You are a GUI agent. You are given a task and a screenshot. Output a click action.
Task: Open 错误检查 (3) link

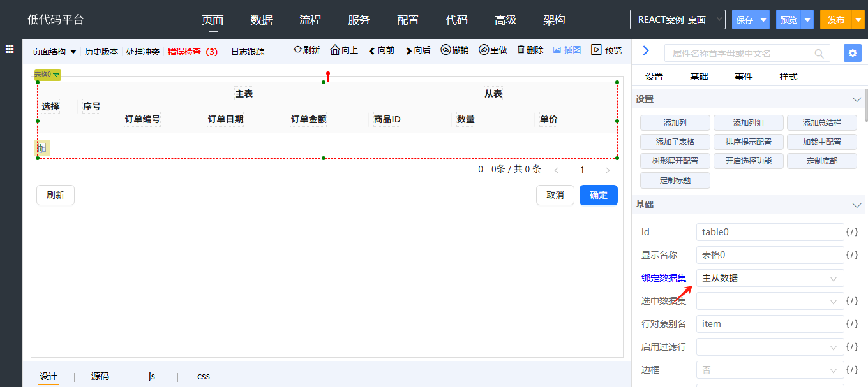tap(193, 52)
